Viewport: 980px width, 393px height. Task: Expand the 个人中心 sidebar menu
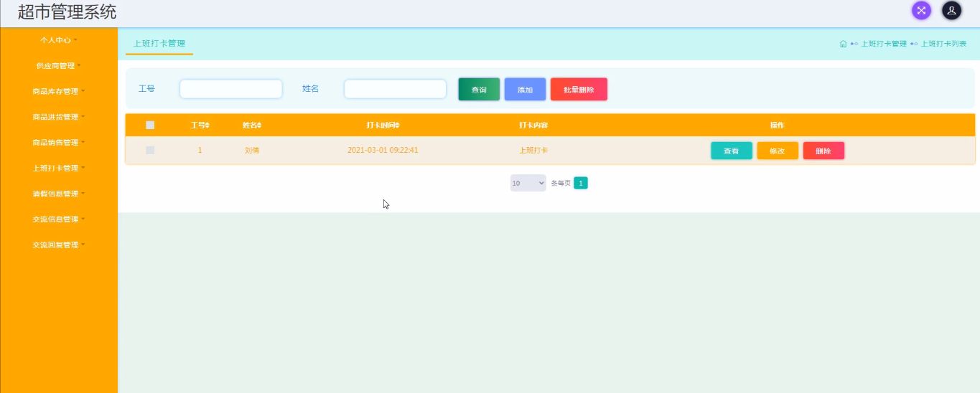(x=59, y=40)
